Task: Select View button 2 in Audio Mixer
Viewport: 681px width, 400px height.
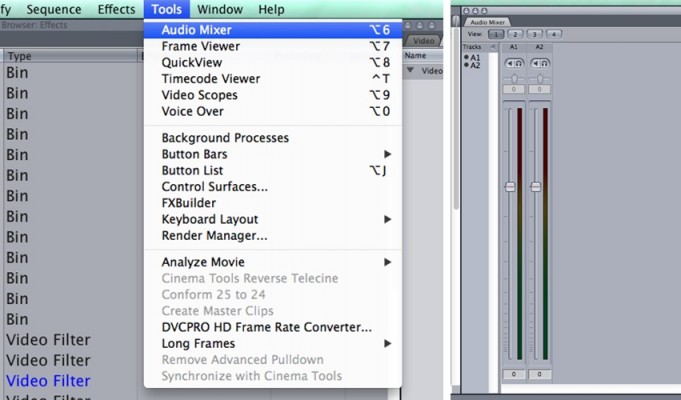Action: coord(515,34)
